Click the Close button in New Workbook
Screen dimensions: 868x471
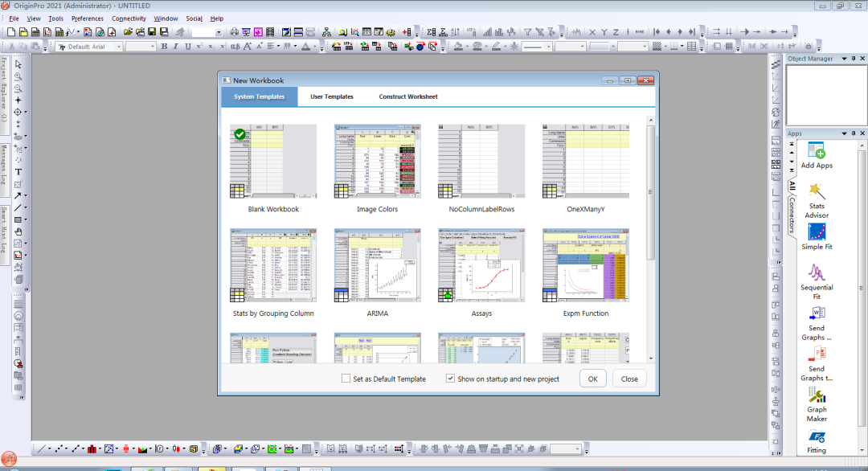pyautogui.click(x=629, y=379)
